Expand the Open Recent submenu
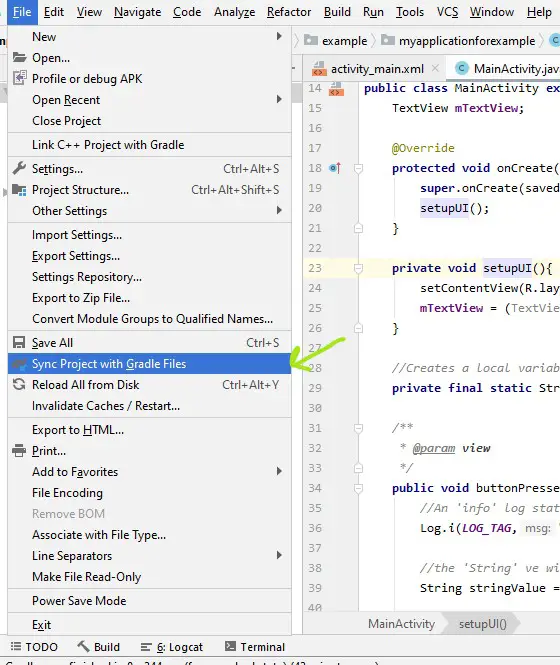 (x=279, y=99)
